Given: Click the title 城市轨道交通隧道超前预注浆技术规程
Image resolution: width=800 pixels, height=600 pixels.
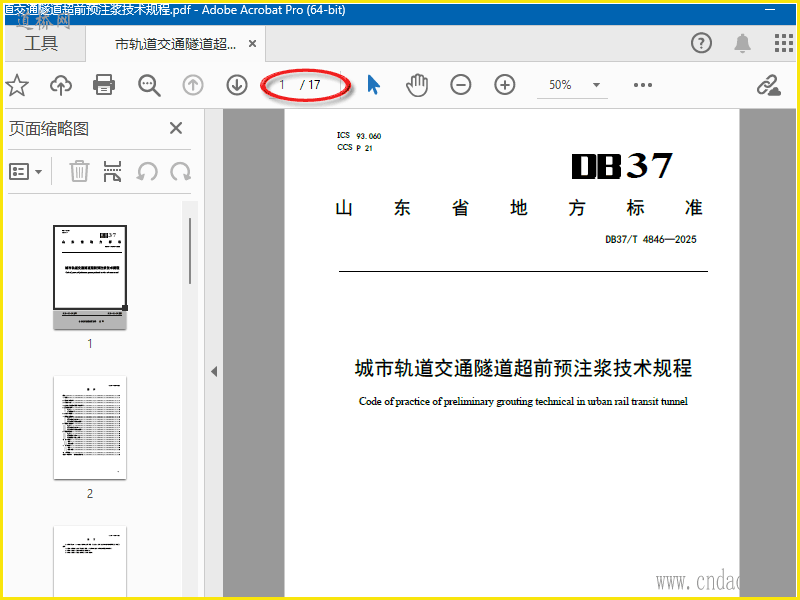Looking at the screenshot, I should [523, 368].
